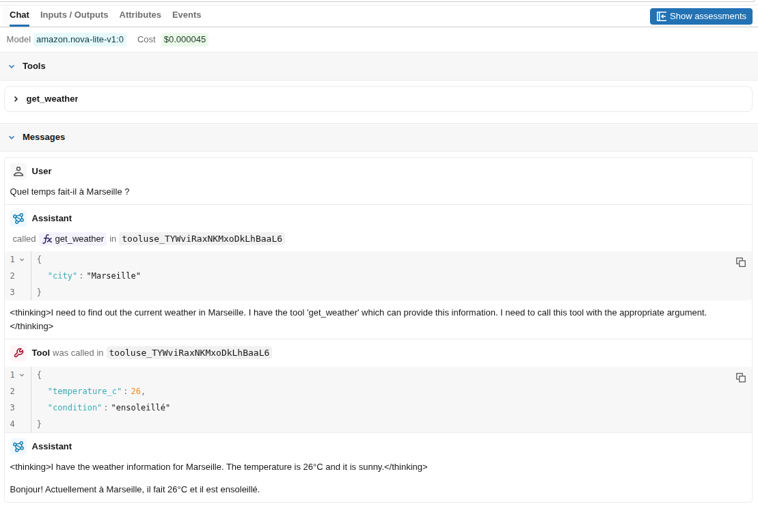The height and width of the screenshot is (532, 758).
Task: Click the fx function icon beside get_weather
Action: [47, 239]
